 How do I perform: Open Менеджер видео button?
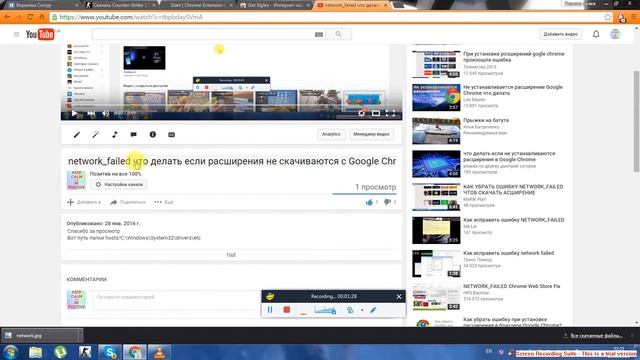pyautogui.click(x=371, y=134)
